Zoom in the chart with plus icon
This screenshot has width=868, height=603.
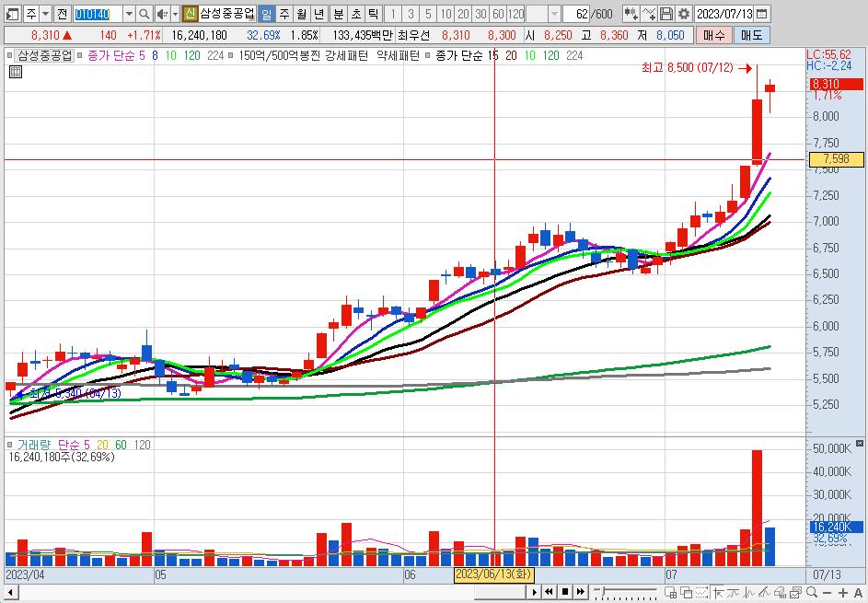[842, 593]
